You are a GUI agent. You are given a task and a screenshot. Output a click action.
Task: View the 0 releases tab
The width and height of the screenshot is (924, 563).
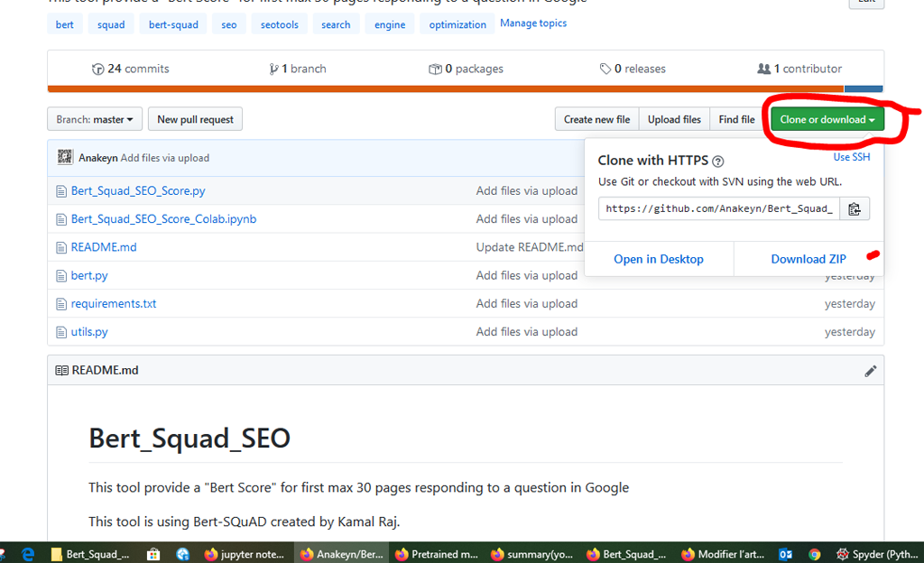633,69
